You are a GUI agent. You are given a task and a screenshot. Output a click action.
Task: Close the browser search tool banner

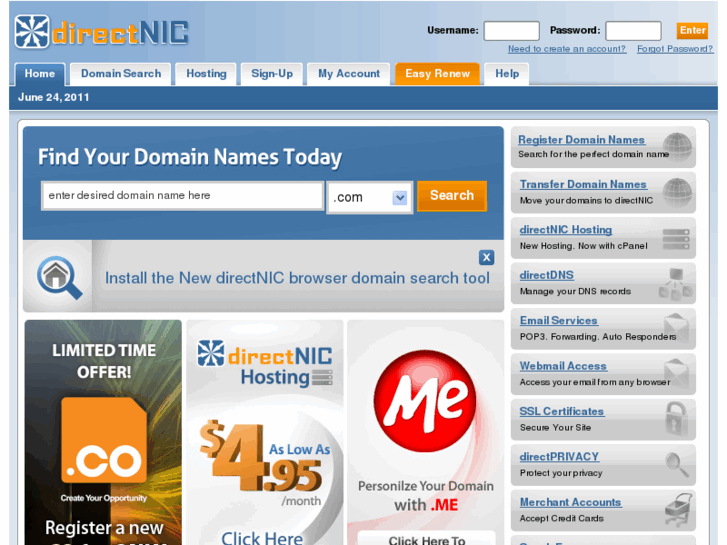[x=486, y=257]
